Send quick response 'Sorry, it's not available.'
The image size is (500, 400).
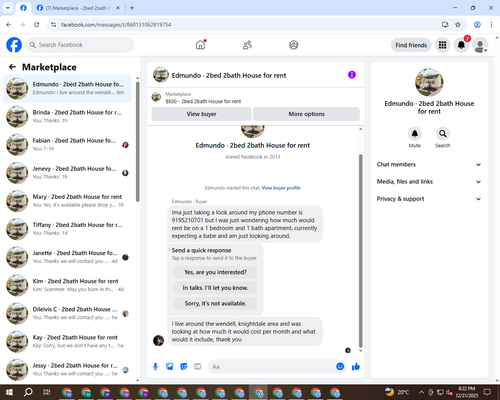point(215,304)
